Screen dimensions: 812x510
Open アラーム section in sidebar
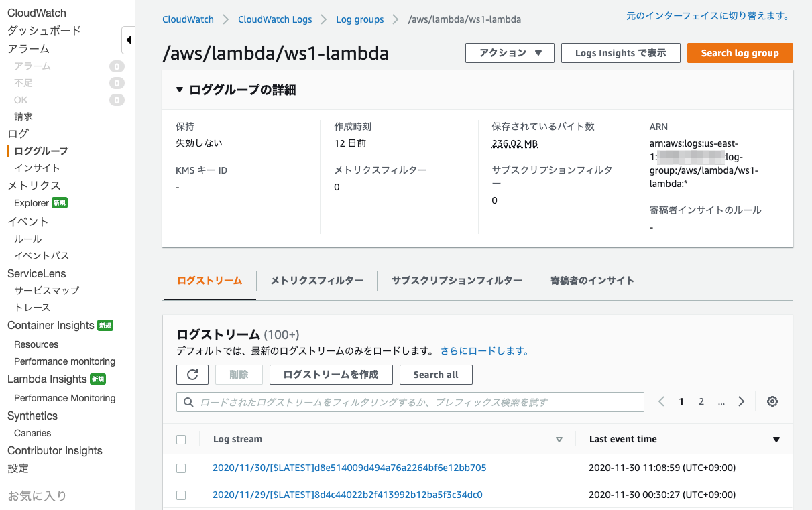pyautogui.click(x=28, y=49)
